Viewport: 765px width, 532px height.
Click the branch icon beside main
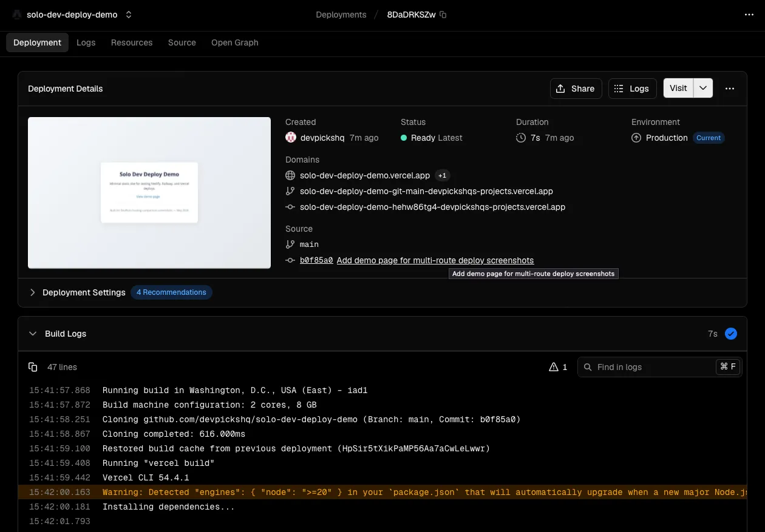pos(290,244)
